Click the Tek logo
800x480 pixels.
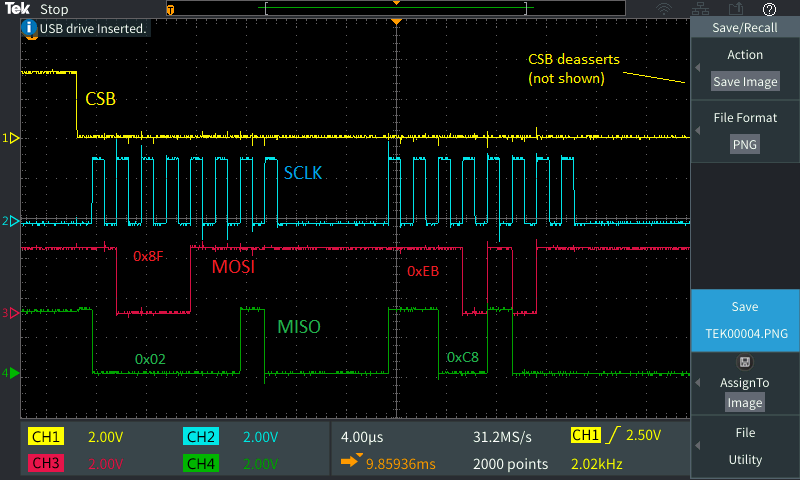[x=17, y=8]
